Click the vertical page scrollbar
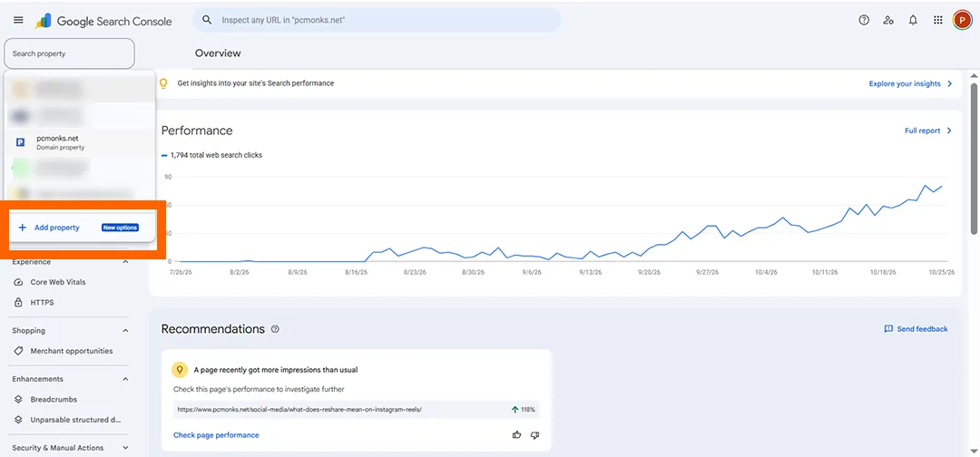Image resolution: width=980 pixels, height=457 pixels. (974, 160)
